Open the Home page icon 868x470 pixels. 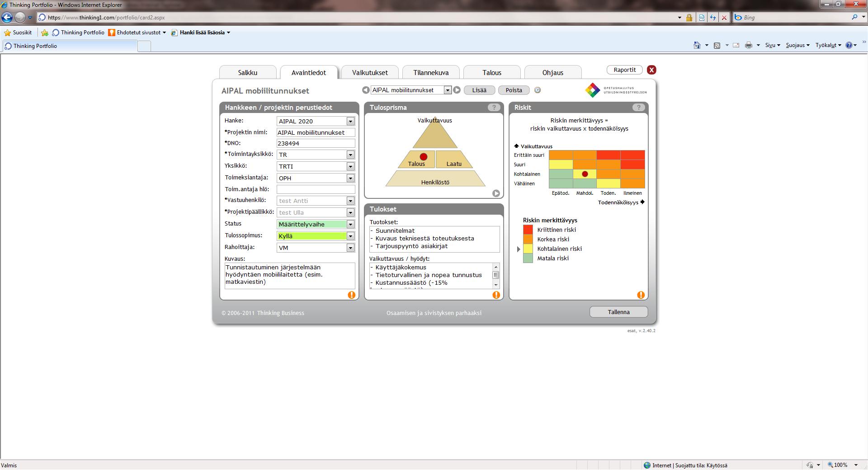(697, 45)
